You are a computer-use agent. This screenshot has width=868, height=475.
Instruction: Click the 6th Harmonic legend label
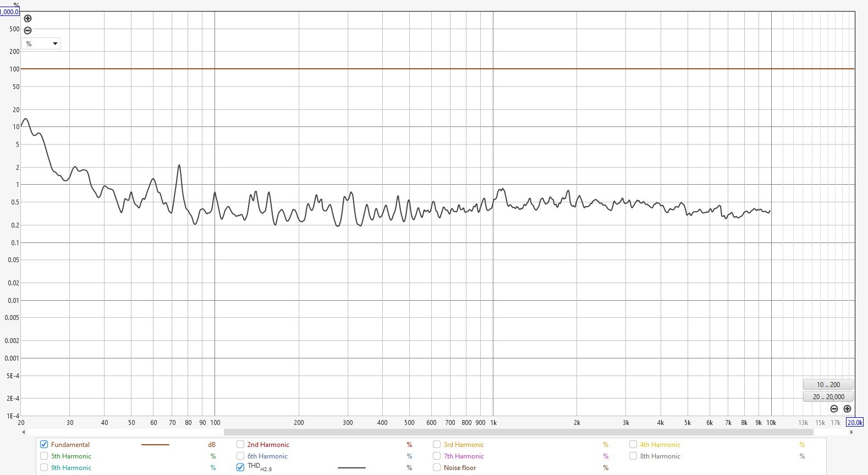click(x=267, y=456)
